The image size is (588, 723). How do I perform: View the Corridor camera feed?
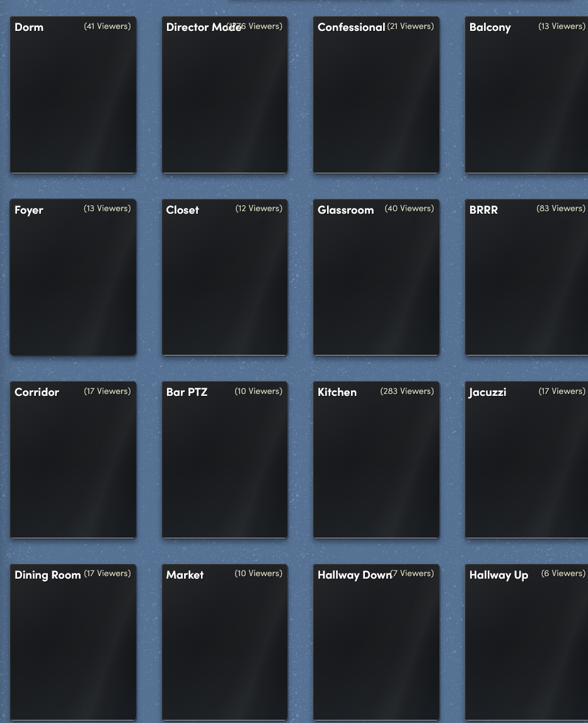pyautogui.click(x=73, y=460)
